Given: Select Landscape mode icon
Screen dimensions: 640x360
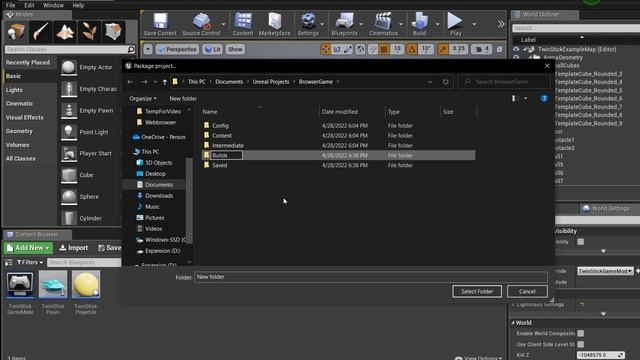Looking at the screenshot, I should [65, 32].
